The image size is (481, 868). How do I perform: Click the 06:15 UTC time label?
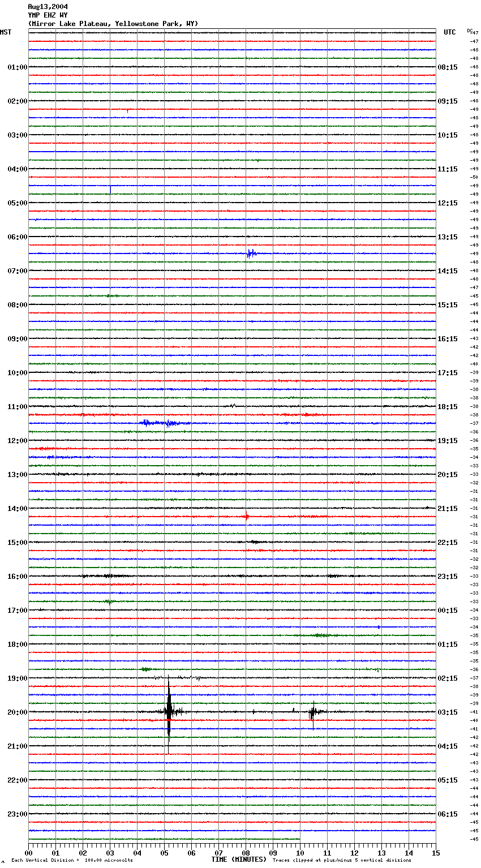(448, 814)
